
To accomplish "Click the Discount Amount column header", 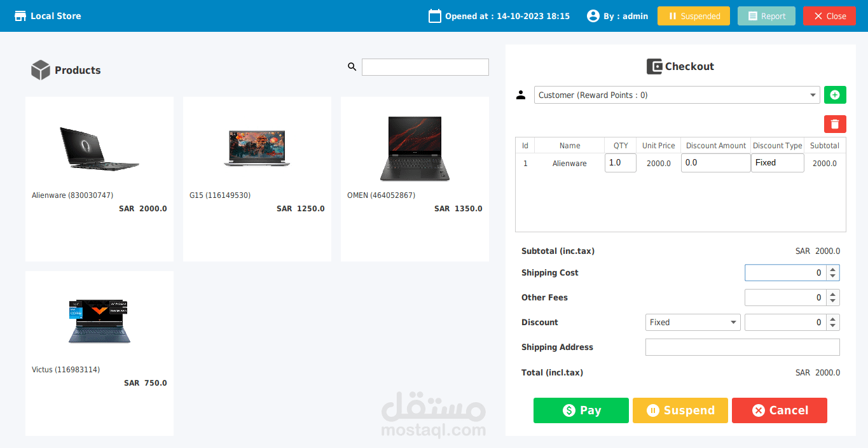I will [716, 146].
